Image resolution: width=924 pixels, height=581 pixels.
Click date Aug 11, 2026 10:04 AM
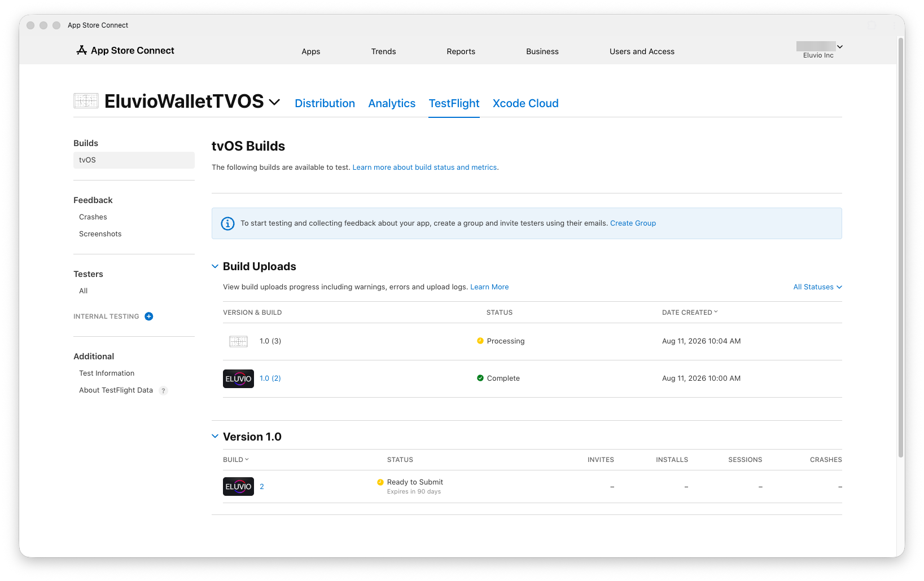click(x=702, y=341)
